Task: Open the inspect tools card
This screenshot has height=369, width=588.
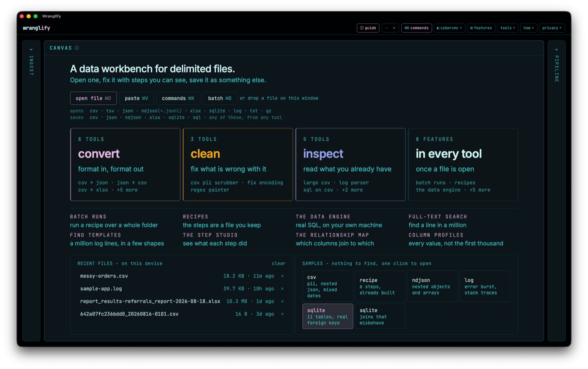Action: click(351, 164)
